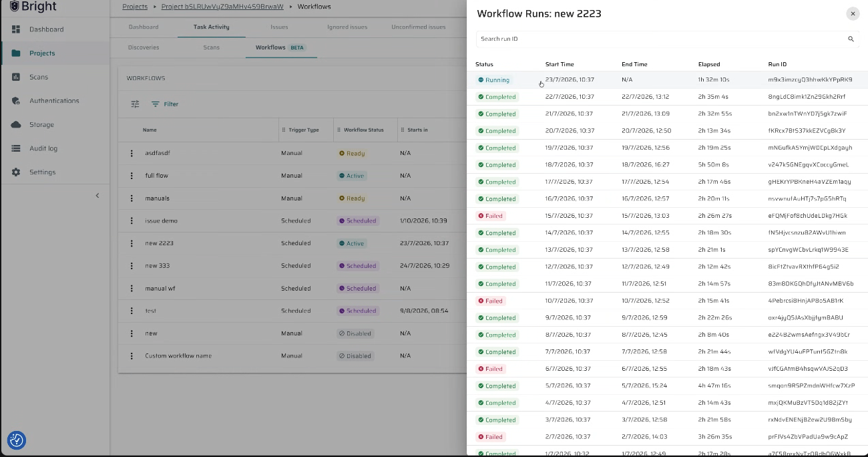Open Storage cloud icon in sidebar
This screenshot has width=868, height=457.
click(16, 125)
